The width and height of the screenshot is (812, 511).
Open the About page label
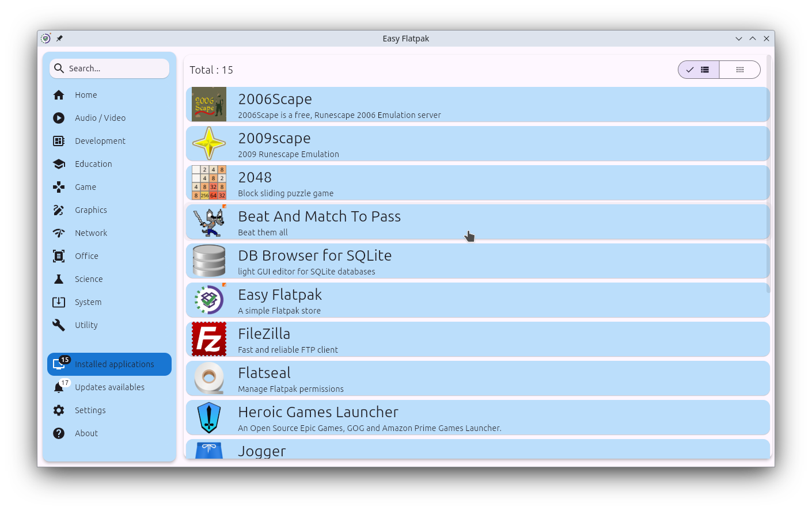[x=86, y=433]
